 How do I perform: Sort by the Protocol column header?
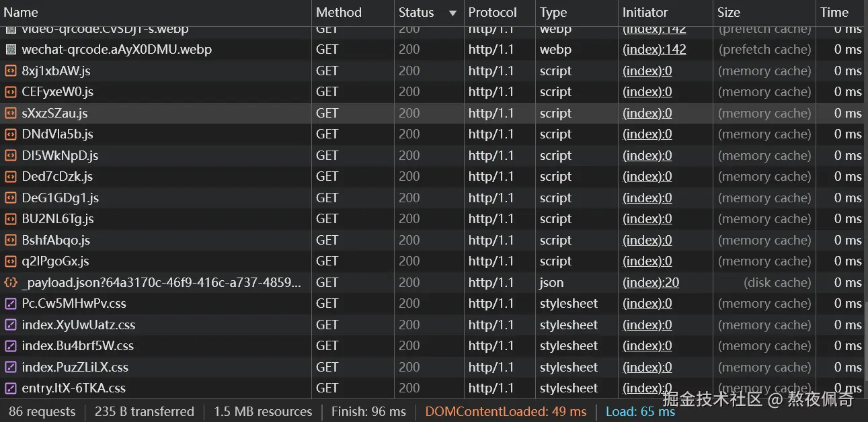492,13
